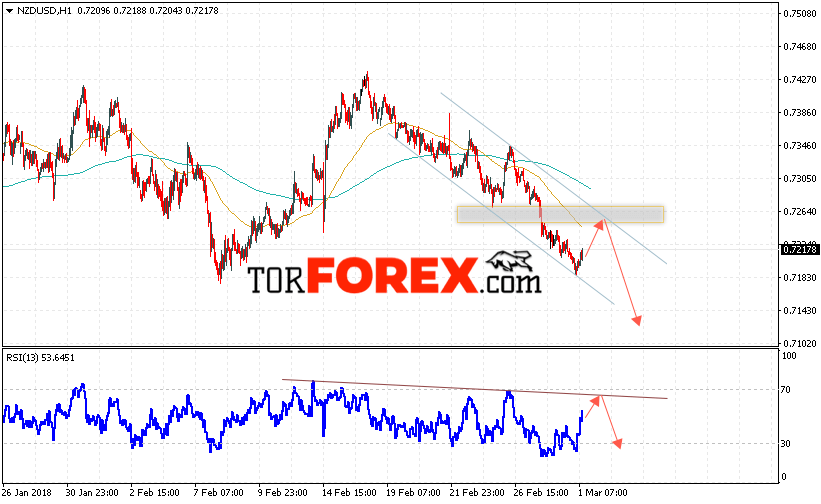Select price scale value 0.71830
Viewport: 821px width, 504px height.
(x=800, y=277)
